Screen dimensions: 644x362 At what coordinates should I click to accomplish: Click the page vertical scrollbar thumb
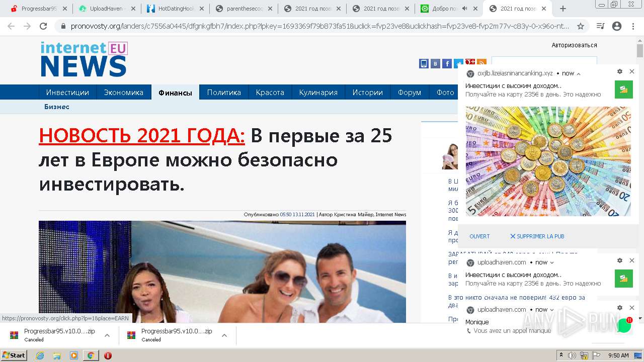coord(640,51)
